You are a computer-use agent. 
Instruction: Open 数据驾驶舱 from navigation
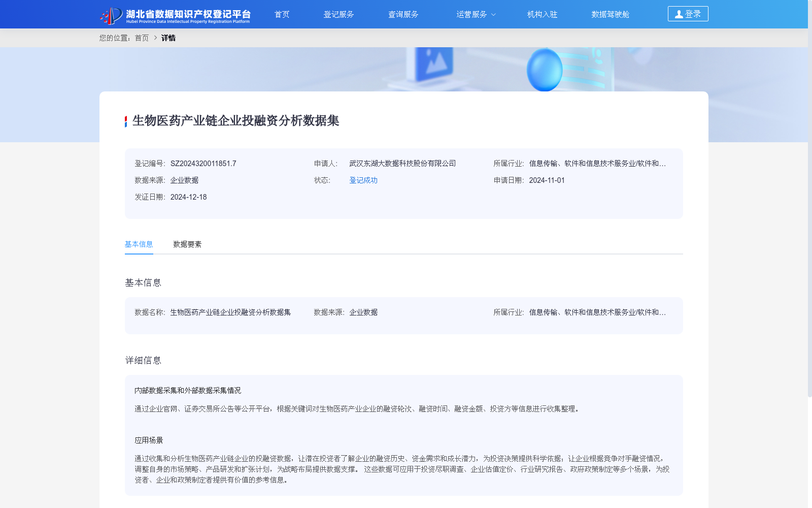tap(610, 14)
